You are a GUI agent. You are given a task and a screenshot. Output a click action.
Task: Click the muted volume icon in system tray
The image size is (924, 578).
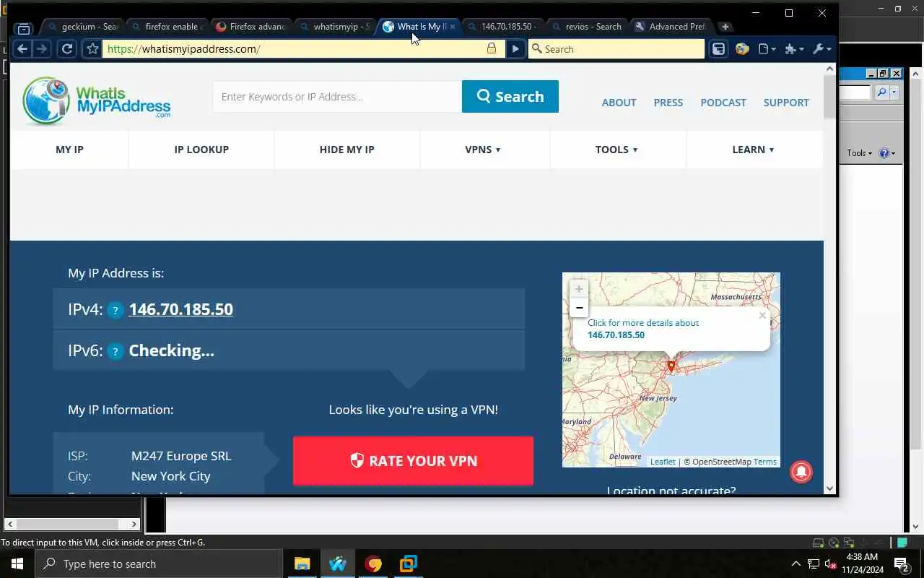(x=830, y=564)
